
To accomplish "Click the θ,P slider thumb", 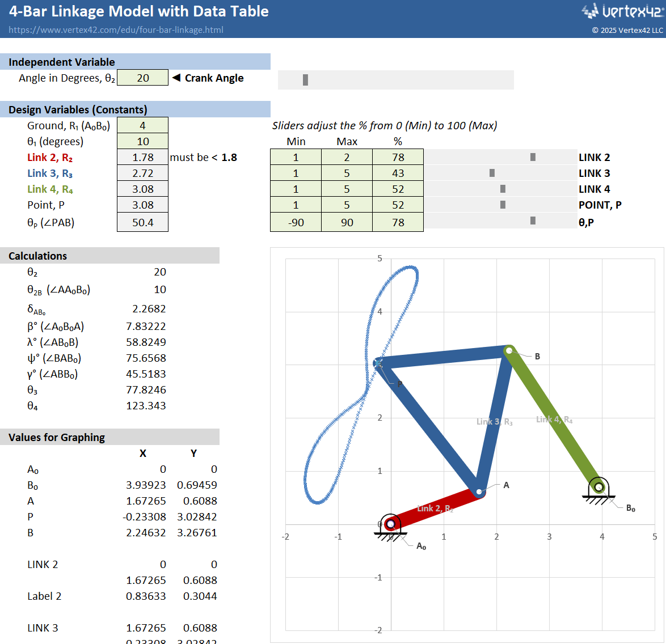I will click(533, 221).
